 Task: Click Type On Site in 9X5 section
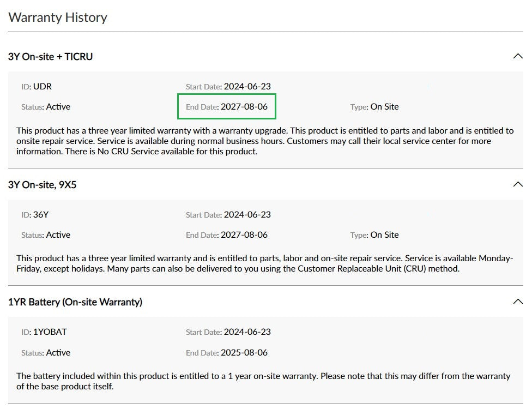(x=374, y=234)
